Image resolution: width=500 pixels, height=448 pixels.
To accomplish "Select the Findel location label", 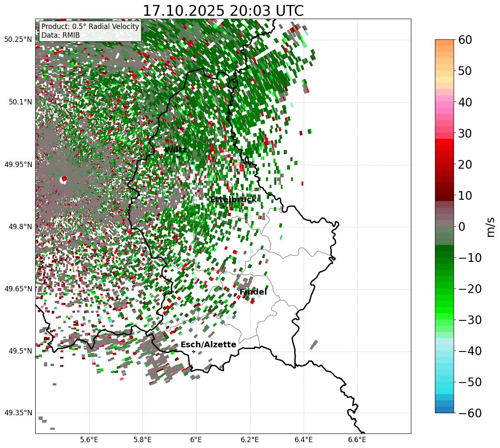I will coord(253,292).
